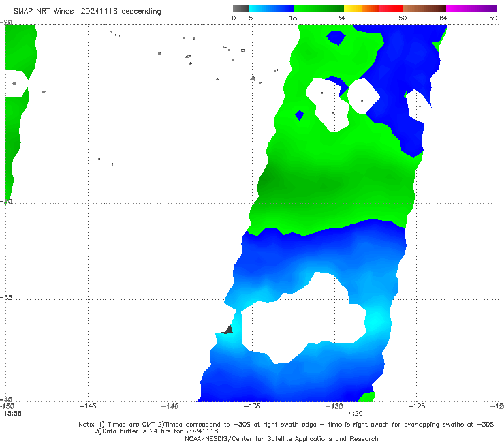Select the brown 50-64 colorbar segment
This screenshot has height=443, width=504.
pyautogui.click(x=424, y=8)
